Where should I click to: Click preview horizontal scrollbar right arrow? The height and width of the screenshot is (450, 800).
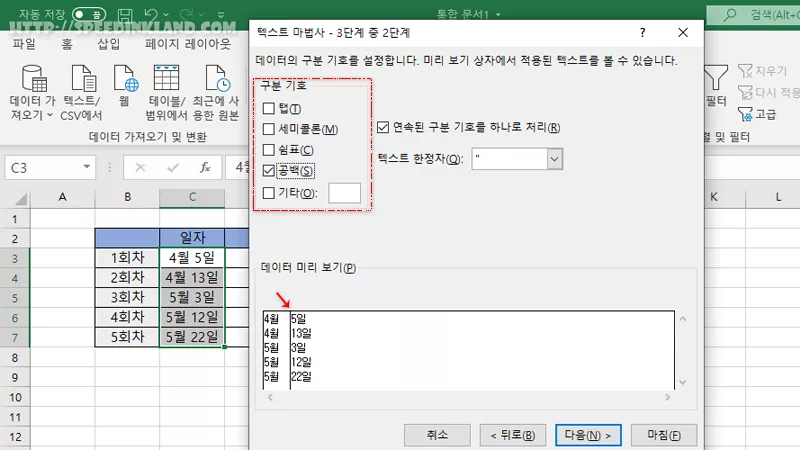667,397
